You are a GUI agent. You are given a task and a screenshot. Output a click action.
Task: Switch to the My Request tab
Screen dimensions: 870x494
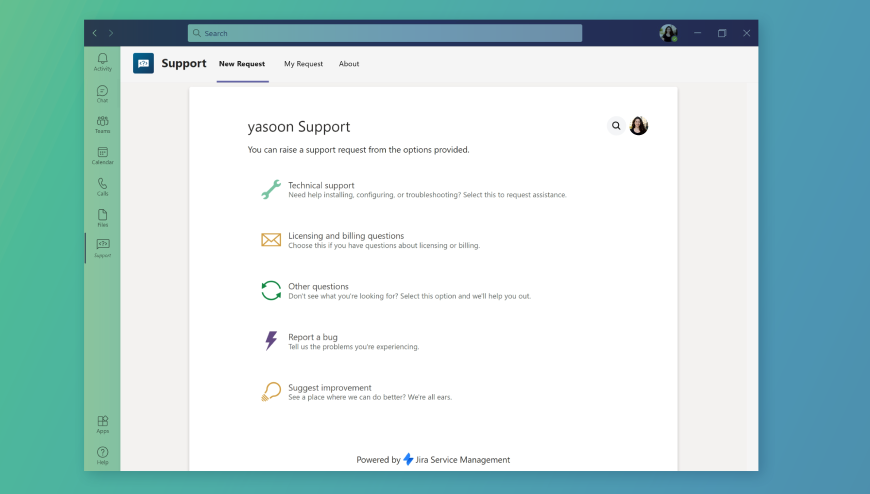point(303,64)
